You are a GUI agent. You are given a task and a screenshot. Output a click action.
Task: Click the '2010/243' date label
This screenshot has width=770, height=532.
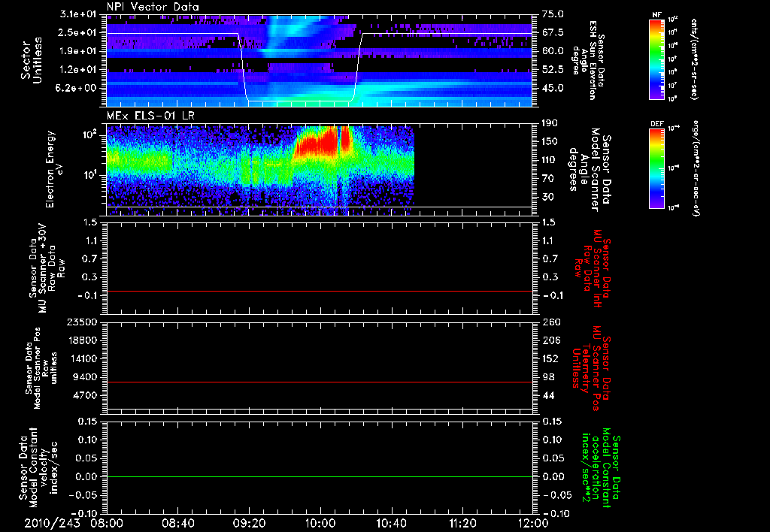(x=52, y=523)
